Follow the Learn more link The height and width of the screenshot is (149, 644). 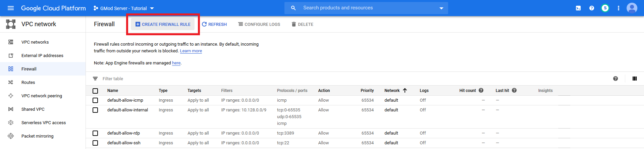(x=191, y=51)
